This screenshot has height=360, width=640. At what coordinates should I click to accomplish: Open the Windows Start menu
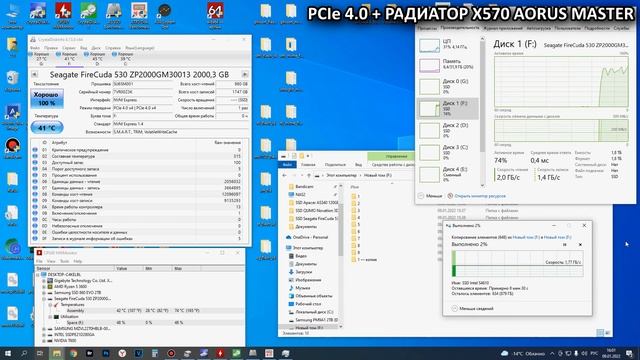(8, 353)
